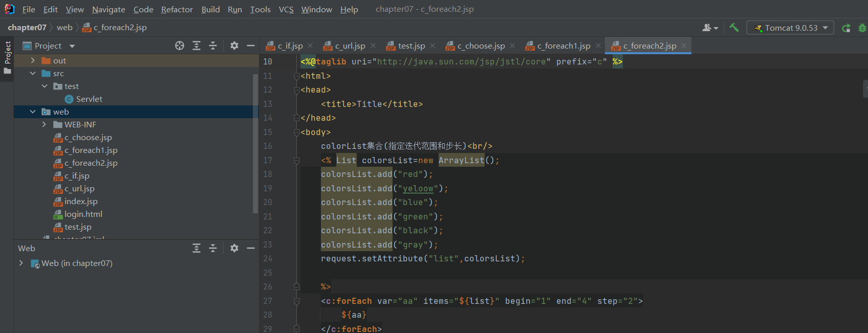The width and height of the screenshot is (868, 333).
Task: Expand the WEB-INF folder
Action: pos(45,124)
